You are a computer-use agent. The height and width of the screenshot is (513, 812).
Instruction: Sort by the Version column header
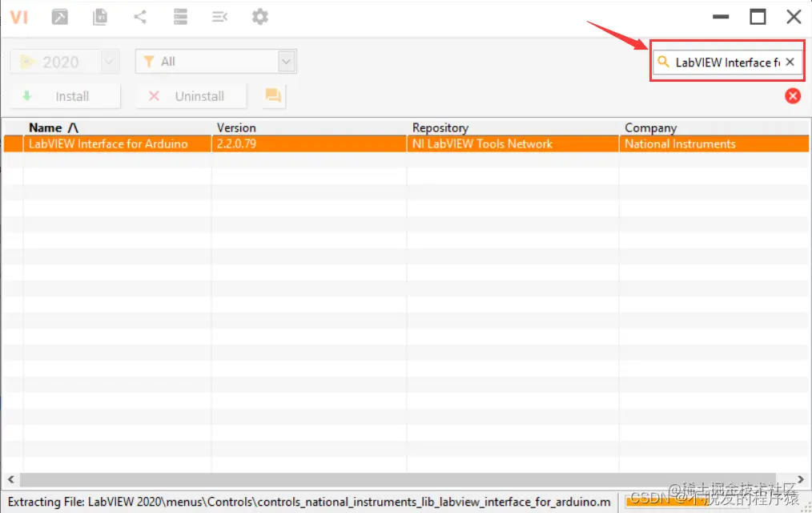pyautogui.click(x=309, y=127)
